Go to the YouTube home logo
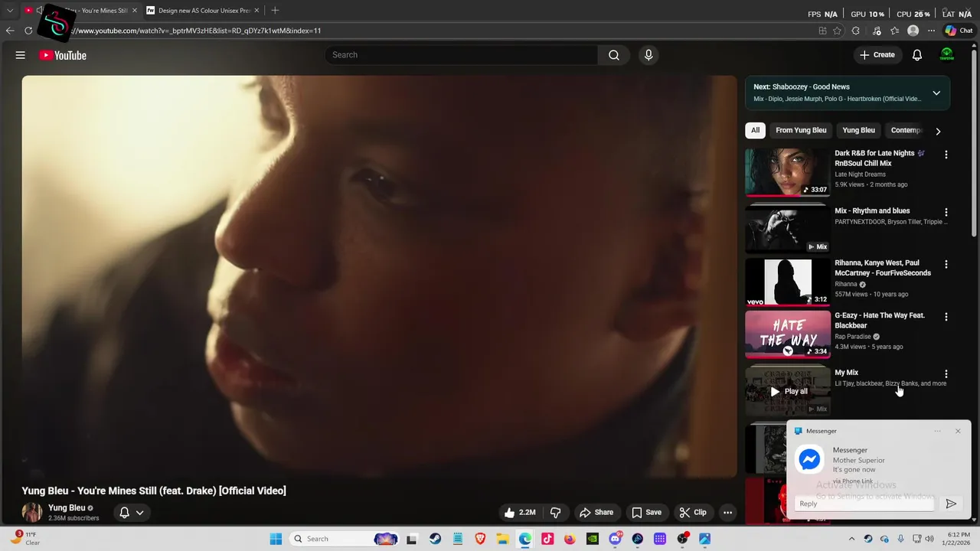Screen dimensions: 980x551 pyautogui.click(x=63, y=55)
